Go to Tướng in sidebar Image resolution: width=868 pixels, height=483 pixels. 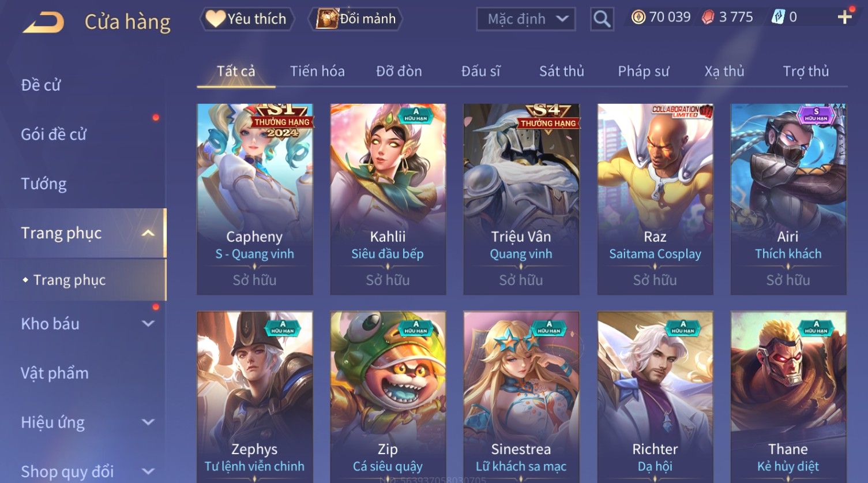pyautogui.click(x=44, y=184)
